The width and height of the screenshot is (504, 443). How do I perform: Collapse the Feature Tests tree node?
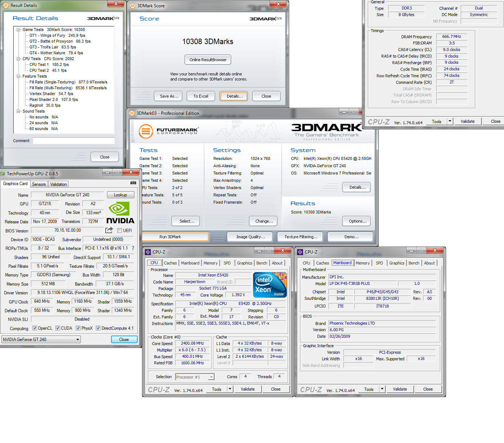click(18, 76)
